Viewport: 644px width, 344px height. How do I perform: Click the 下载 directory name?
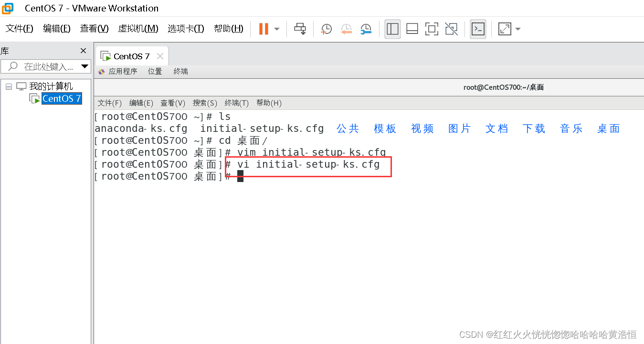coord(534,129)
